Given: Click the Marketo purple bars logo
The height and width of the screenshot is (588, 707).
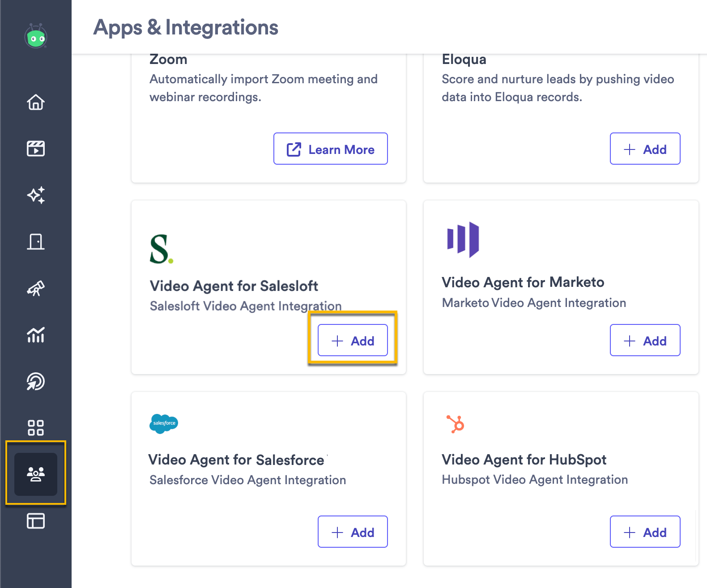Looking at the screenshot, I should coord(463,239).
